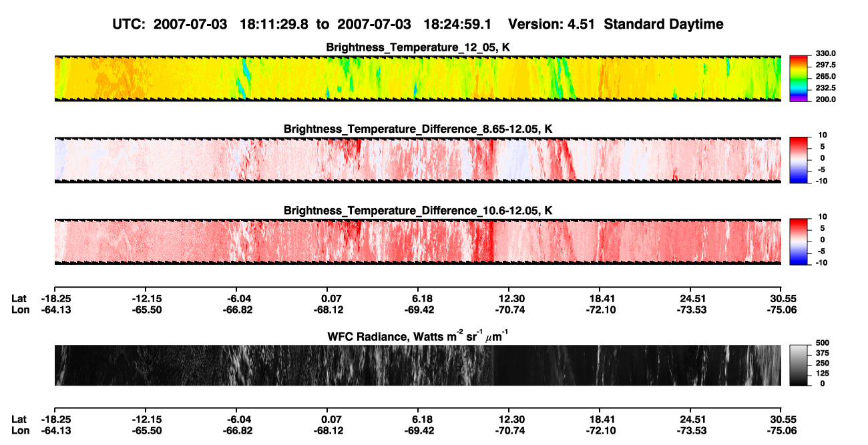868x445 pixels.
Task: Select the 10.6-12.05 temperature difference image strip
Action: click(x=417, y=242)
